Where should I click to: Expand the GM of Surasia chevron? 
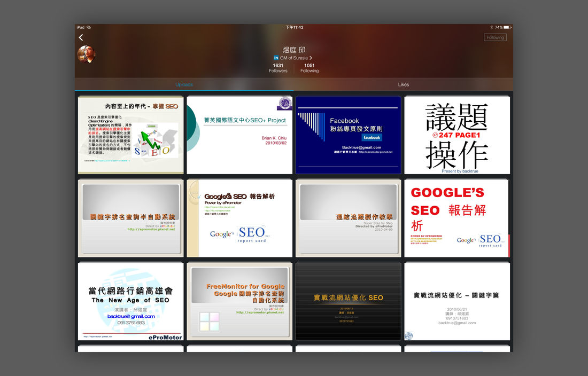tap(311, 58)
